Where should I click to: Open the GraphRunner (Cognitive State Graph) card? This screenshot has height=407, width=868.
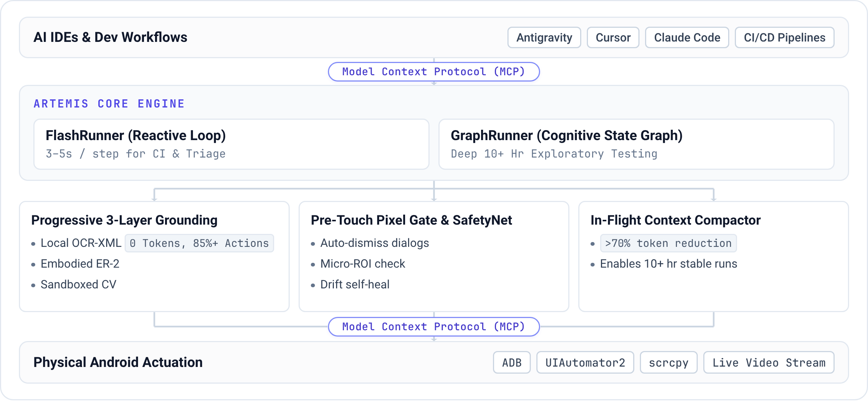click(x=637, y=144)
